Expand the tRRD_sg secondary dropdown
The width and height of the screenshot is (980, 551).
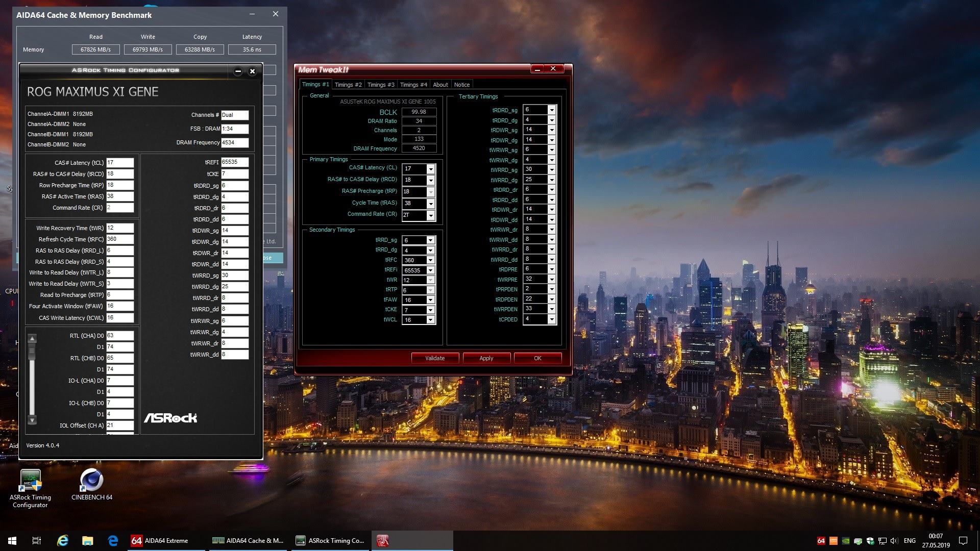(x=431, y=240)
